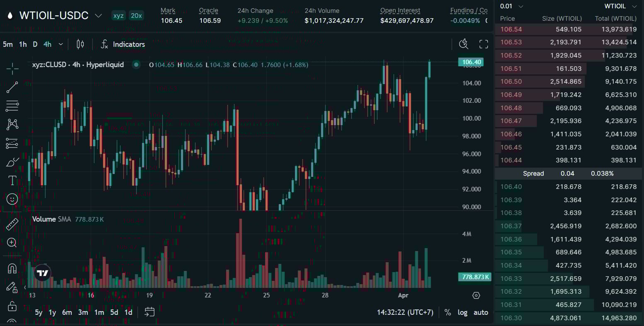Select the XABCD pattern tool
644x326 pixels.
point(12,124)
